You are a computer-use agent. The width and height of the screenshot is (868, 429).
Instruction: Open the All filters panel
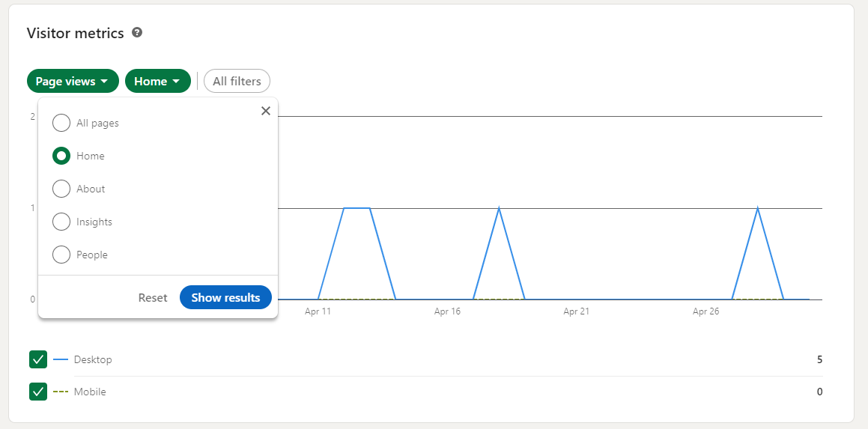click(x=237, y=81)
